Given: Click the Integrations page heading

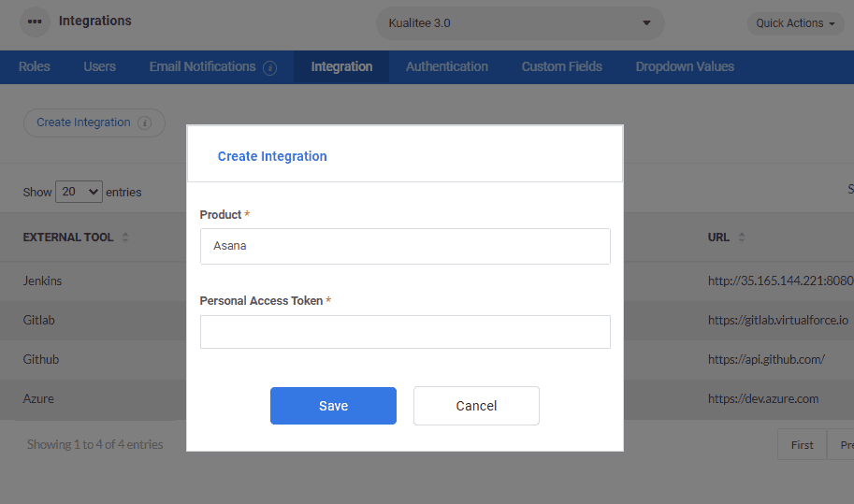Looking at the screenshot, I should click(95, 21).
